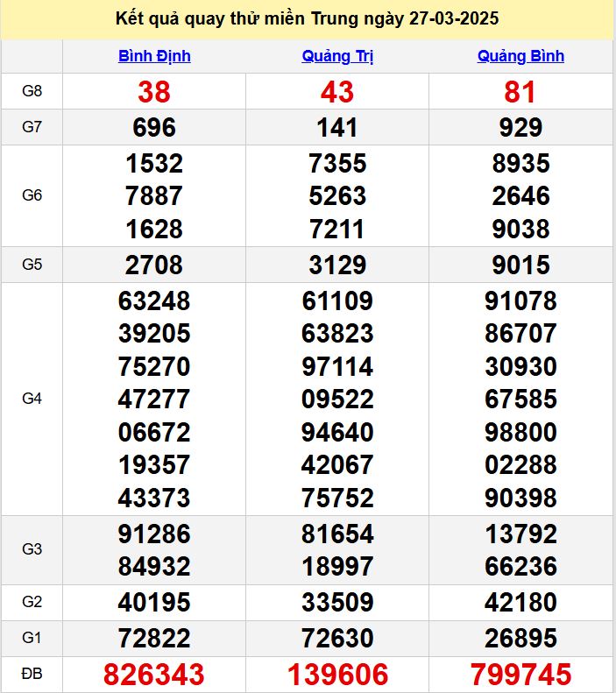
Task: Click the G4 number 43373
Action: (154, 499)
